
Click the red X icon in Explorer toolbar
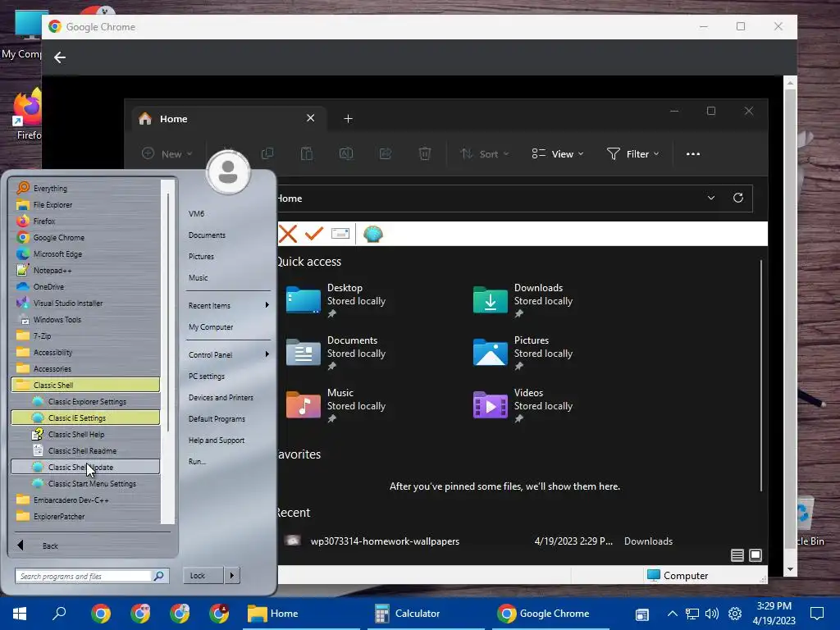pyautogui.click(x=288, y=234)
